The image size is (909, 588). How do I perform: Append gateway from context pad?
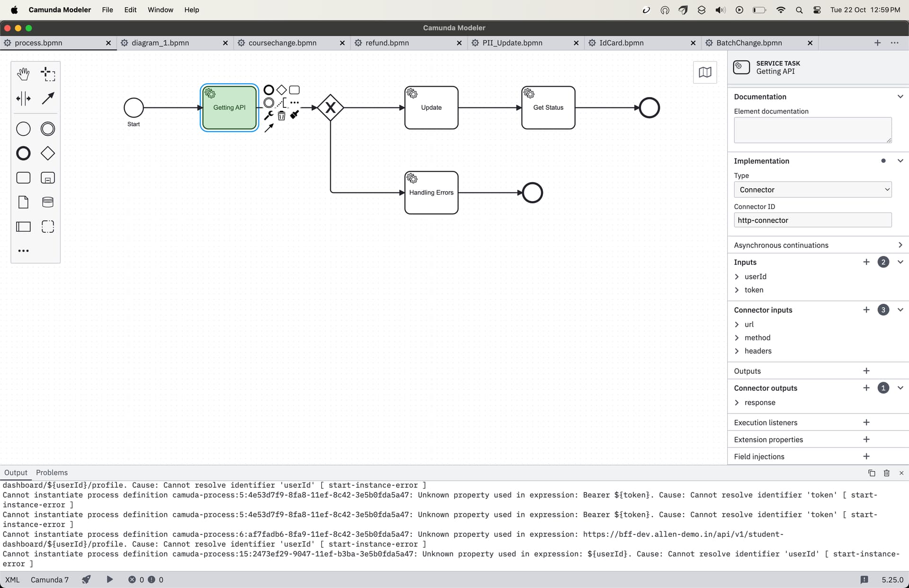pyautogui.click(x=282, y=90)
